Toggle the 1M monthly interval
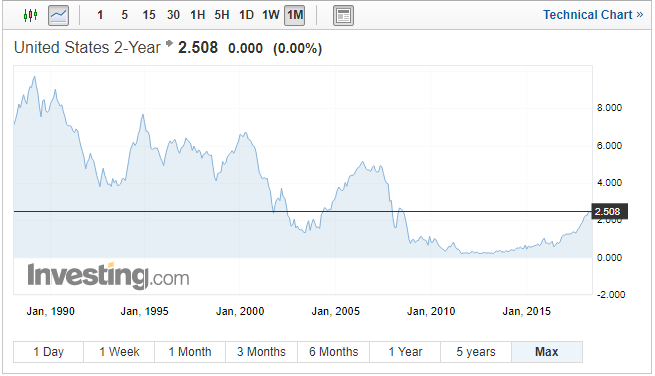Screen dimensions: 655x376 tap(295, 15)
